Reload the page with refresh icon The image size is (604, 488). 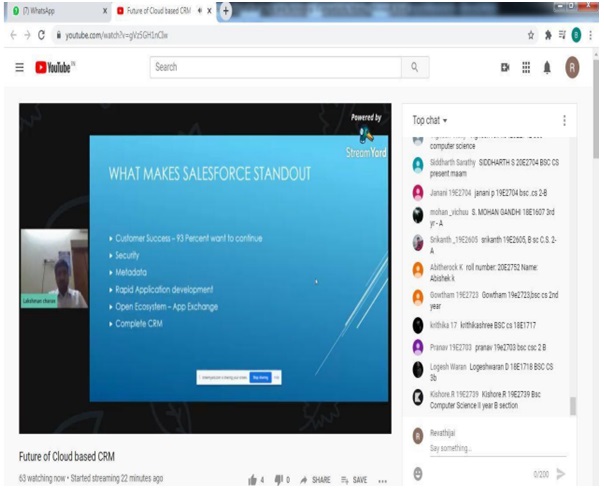coord(41,35)
